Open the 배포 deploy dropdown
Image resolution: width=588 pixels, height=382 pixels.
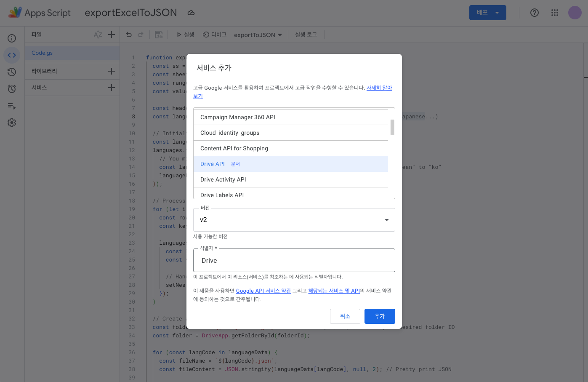[488, 13]
